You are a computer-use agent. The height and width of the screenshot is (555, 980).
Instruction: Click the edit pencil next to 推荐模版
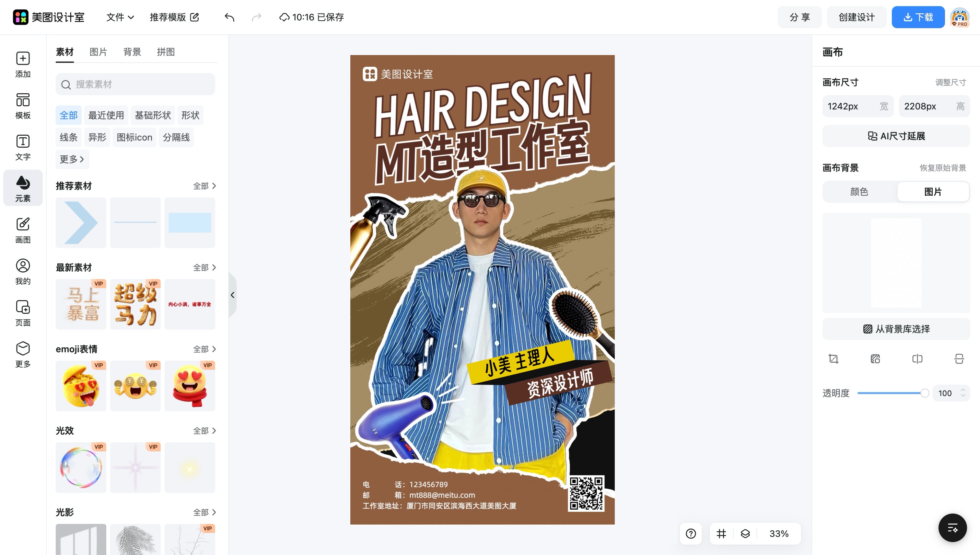pos(194,17)
